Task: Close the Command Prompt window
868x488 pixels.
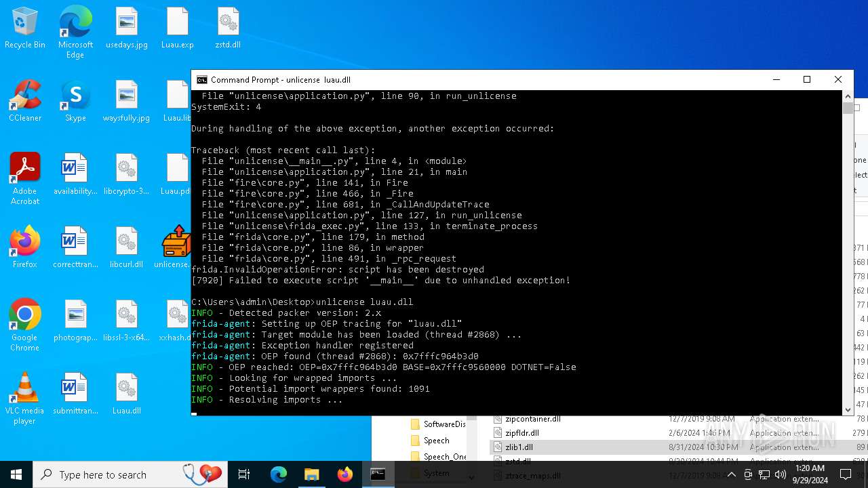Action: [838, 79]
